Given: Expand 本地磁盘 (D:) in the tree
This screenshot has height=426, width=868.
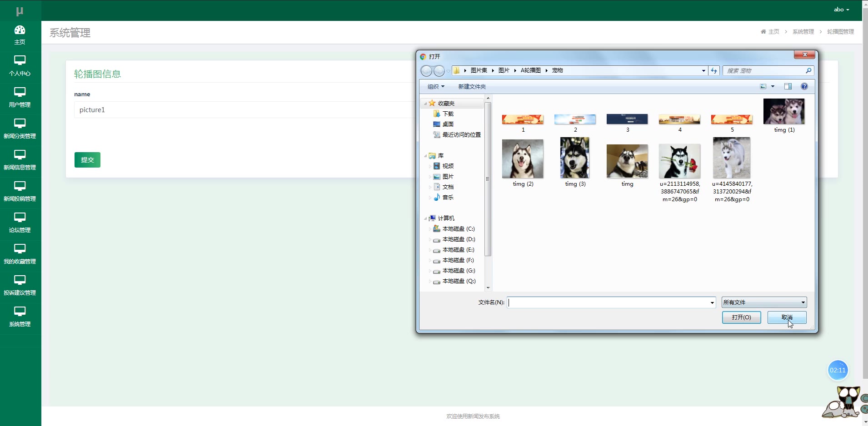Looking at the screenshot, I should pyautogui.click(x=430, y=239).
